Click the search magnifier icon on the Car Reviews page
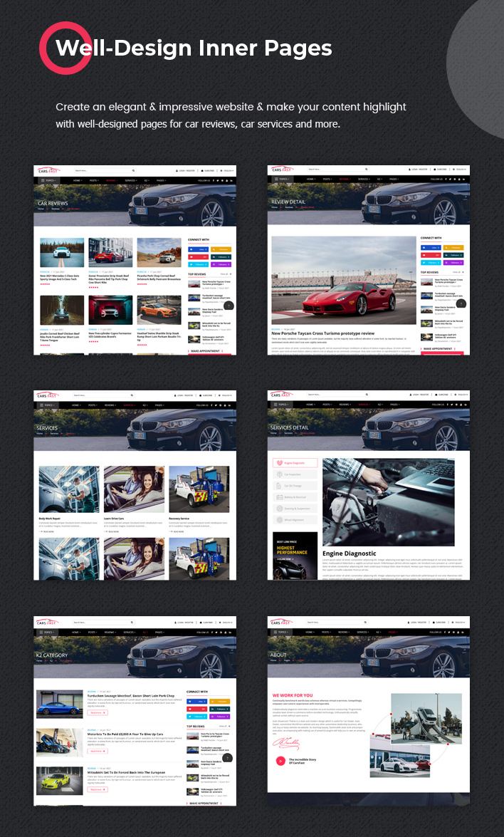Viewport: 504px width, 837px height. [133, 171]
